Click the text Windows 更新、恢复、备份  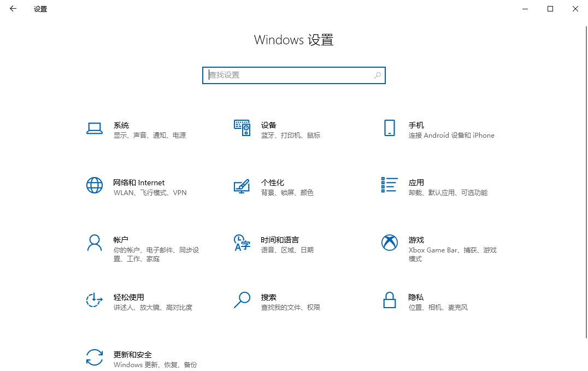coord(155,365)
